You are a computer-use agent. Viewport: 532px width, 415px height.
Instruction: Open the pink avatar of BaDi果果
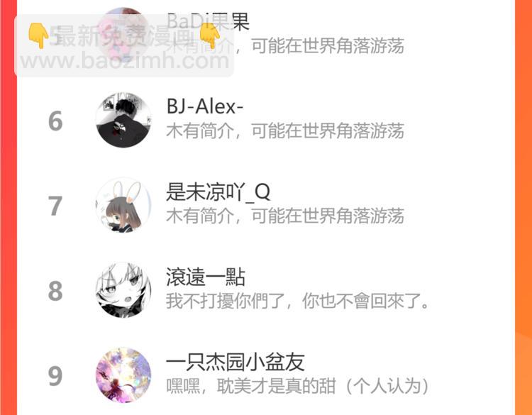(x=123, y=35)
